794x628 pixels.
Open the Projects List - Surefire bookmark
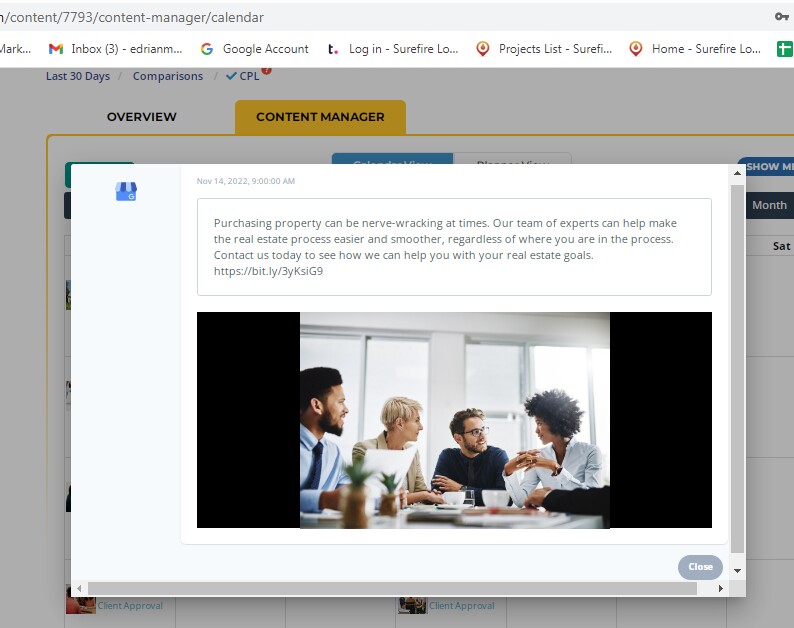pos(544,49)
